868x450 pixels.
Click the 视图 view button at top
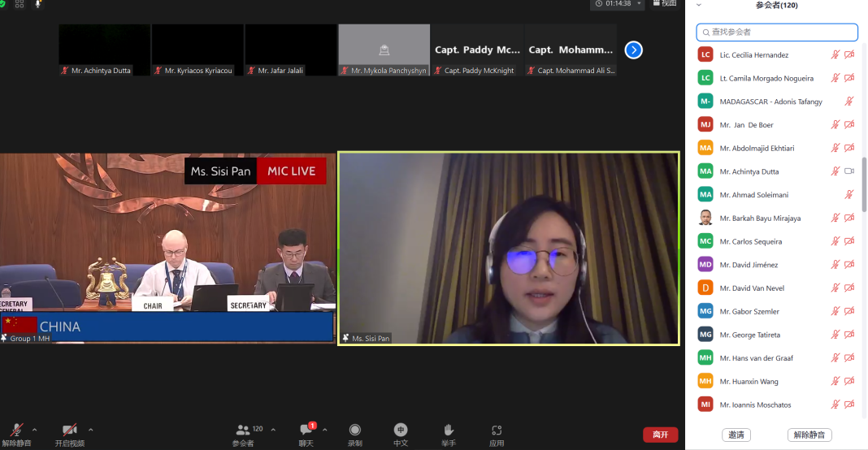coord(663,4)
